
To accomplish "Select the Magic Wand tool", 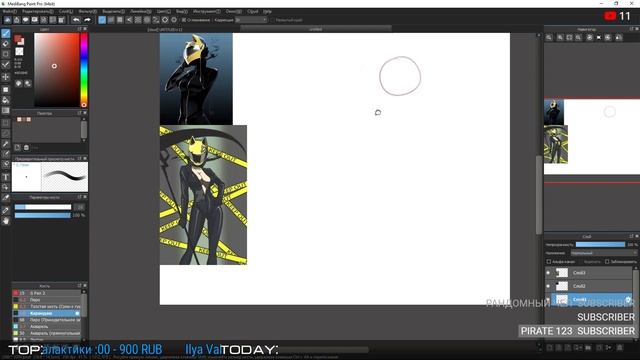I will (x=6, y=144).
